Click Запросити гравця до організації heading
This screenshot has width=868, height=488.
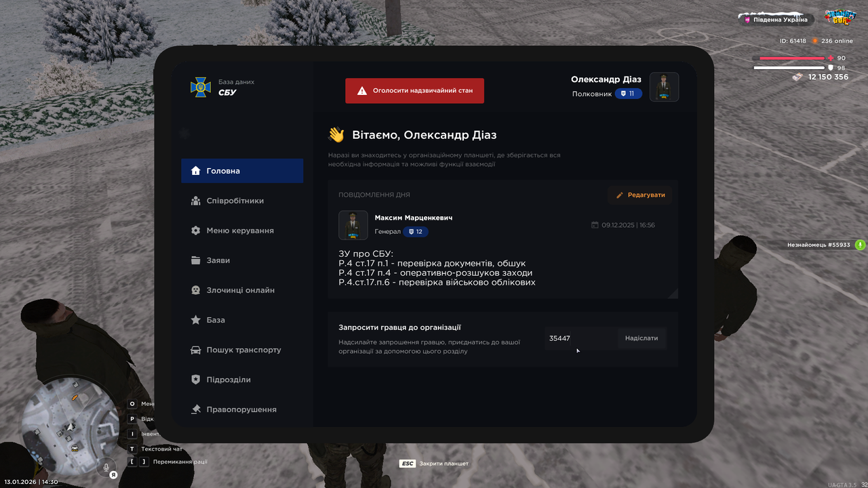coord(400,327)
